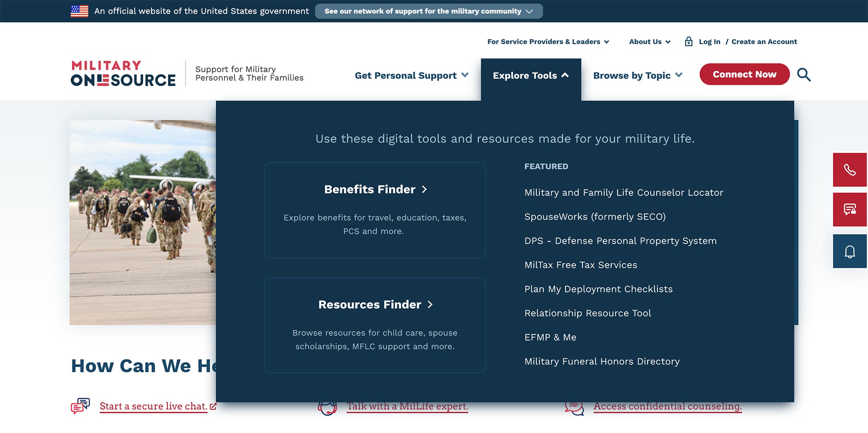Click Support for Military Personnel tagline
This screenshot has height=433, width=868.
click(x=249, y=73)
